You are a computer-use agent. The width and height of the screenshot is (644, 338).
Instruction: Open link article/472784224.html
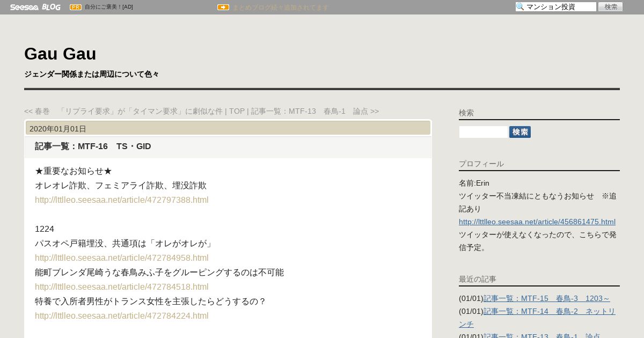[122, 316]
